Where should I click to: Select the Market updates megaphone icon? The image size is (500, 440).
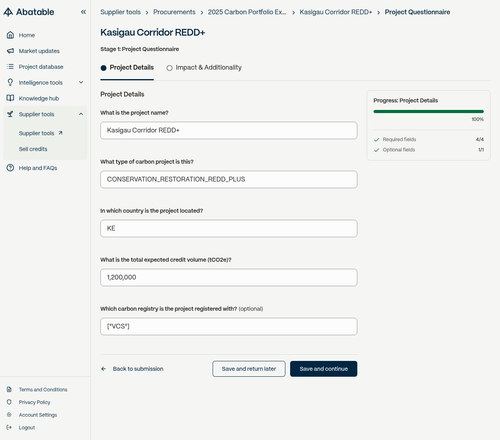click(x=10, y=51)
